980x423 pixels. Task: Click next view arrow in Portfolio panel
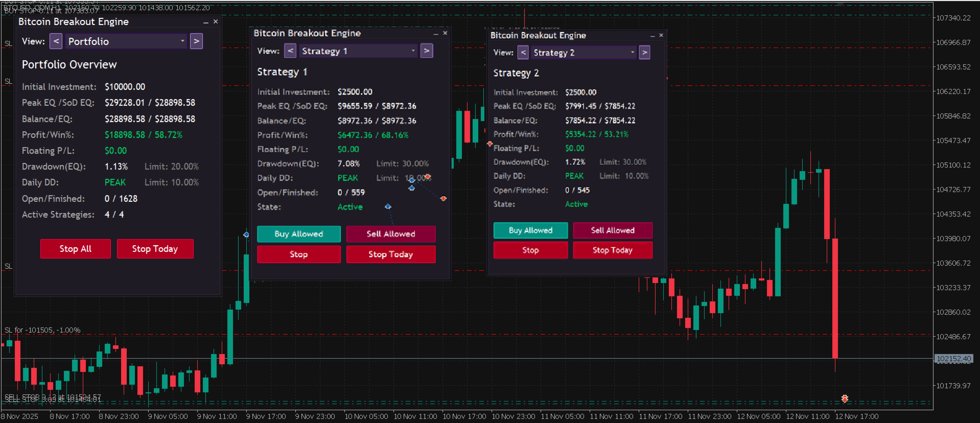(196, 41)
